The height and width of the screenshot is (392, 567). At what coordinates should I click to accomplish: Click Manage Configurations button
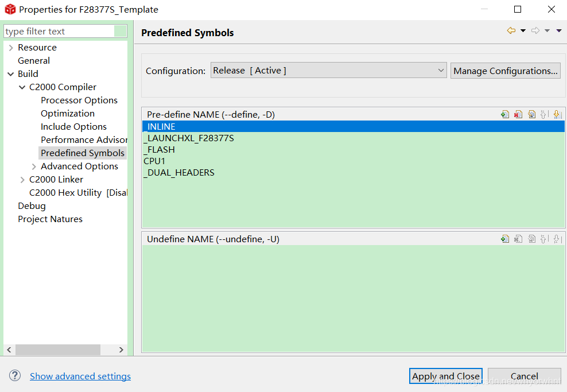tap(505, 71)
